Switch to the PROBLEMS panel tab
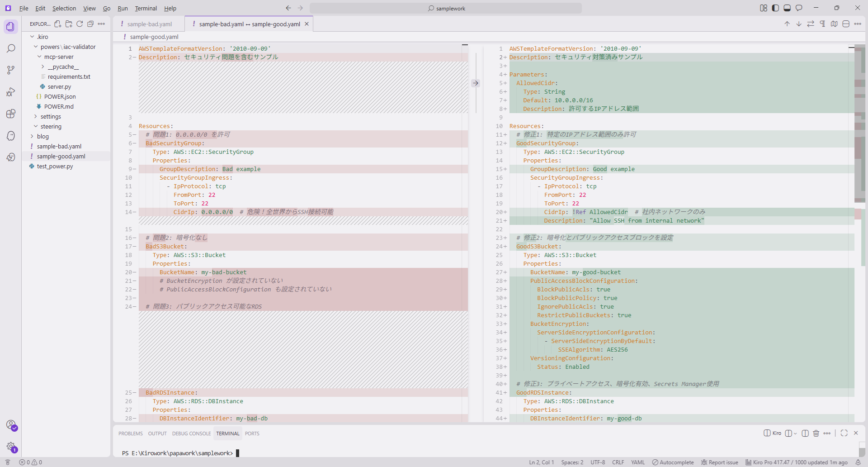 coord(130,434)
